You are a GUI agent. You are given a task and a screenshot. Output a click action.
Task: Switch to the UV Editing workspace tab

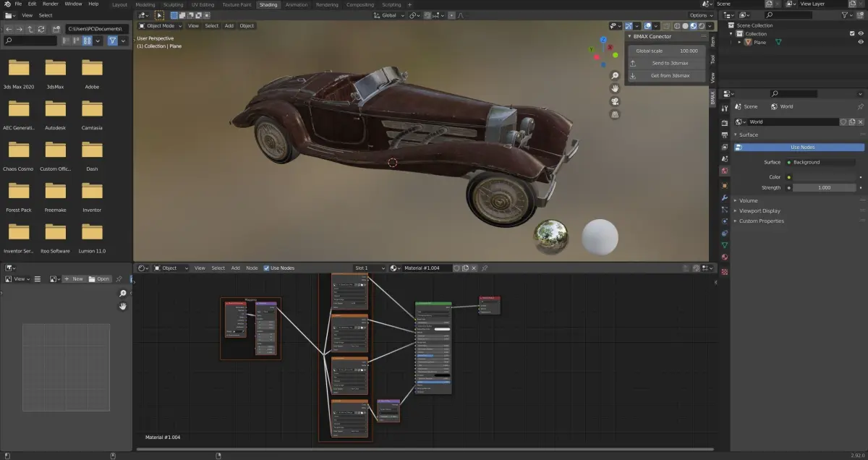pos(203,4)
